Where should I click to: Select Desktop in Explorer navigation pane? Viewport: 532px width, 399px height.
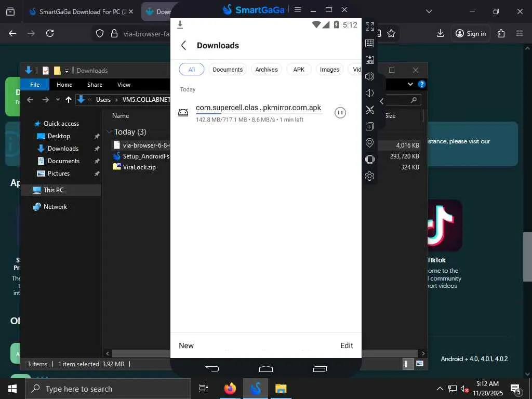pos(58,136)
